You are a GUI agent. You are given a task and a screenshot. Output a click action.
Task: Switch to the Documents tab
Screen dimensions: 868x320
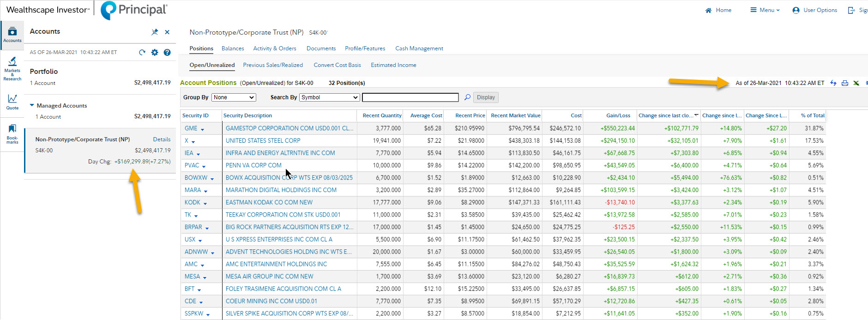(321, 48)
